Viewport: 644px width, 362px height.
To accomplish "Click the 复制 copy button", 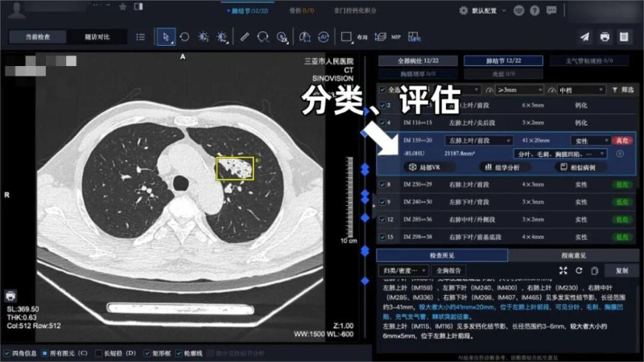I will click(x=621, y=270).
